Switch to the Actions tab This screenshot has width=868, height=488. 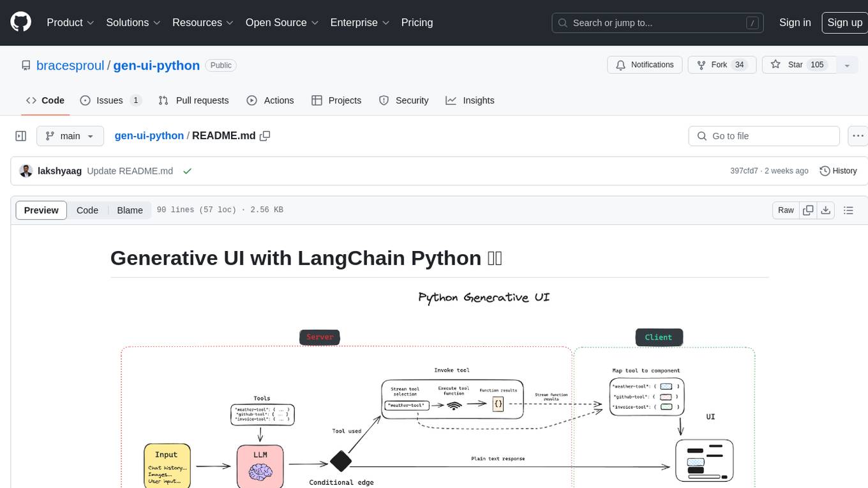[270, 100]
